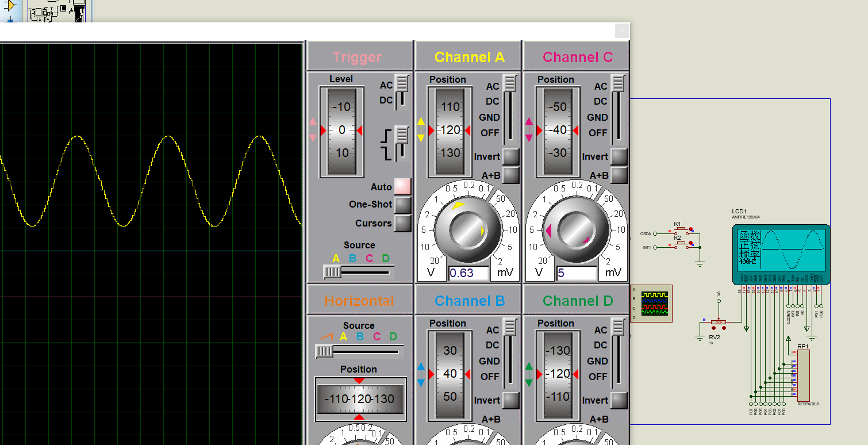
Task: Click Channel A GND coupling label
Action: 489,117
